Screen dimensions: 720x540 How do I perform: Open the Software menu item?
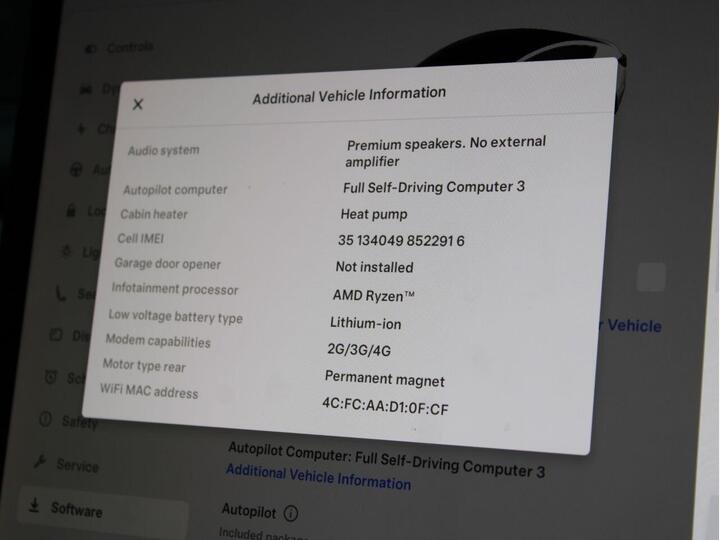pyautogui.click(x=103, y=512)
